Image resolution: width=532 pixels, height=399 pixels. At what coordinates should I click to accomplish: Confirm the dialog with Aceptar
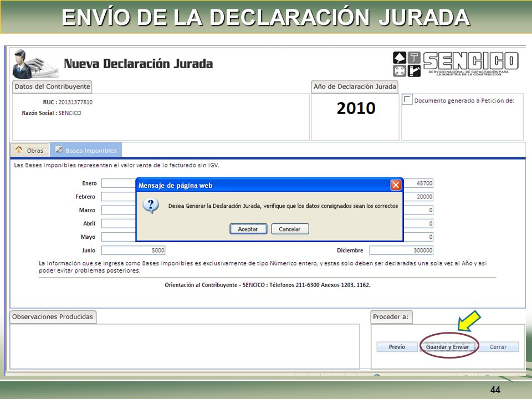point(248,229)
